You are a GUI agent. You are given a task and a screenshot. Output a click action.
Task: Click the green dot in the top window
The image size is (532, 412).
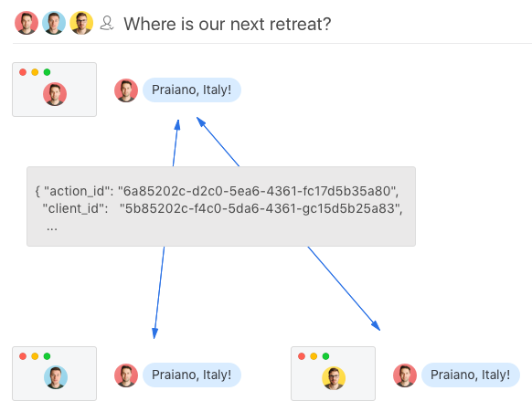(x=48, y=72)
